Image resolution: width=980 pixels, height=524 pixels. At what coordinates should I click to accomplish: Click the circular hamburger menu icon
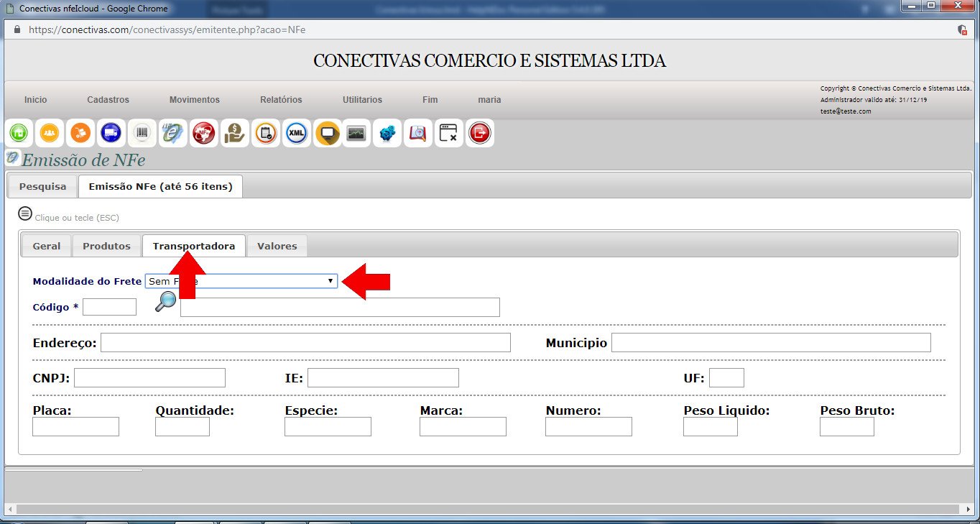(25, 213)
